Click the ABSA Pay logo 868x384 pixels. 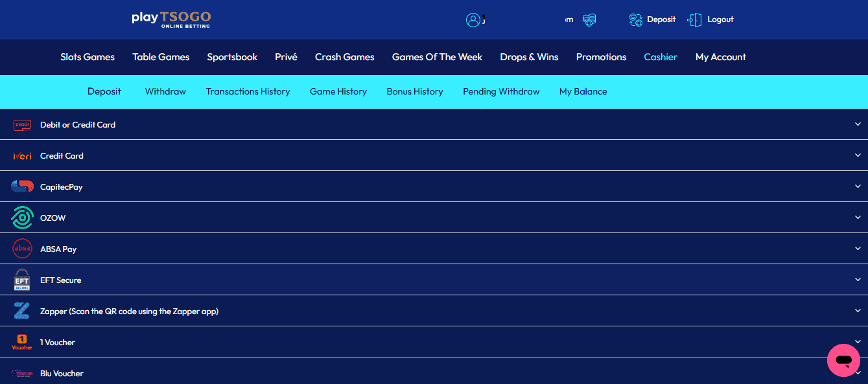[x=22, y=249]
